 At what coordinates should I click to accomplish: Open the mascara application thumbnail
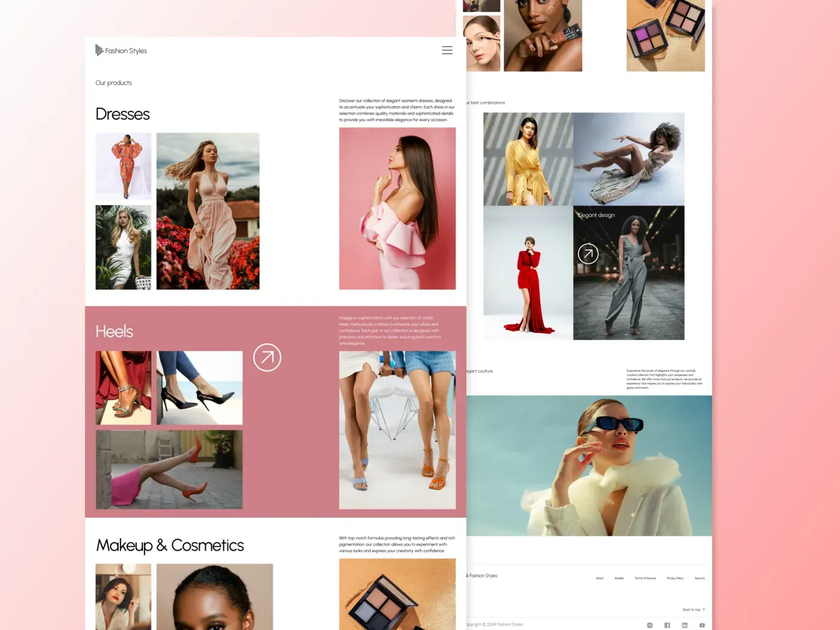click(x=482, y=43)
